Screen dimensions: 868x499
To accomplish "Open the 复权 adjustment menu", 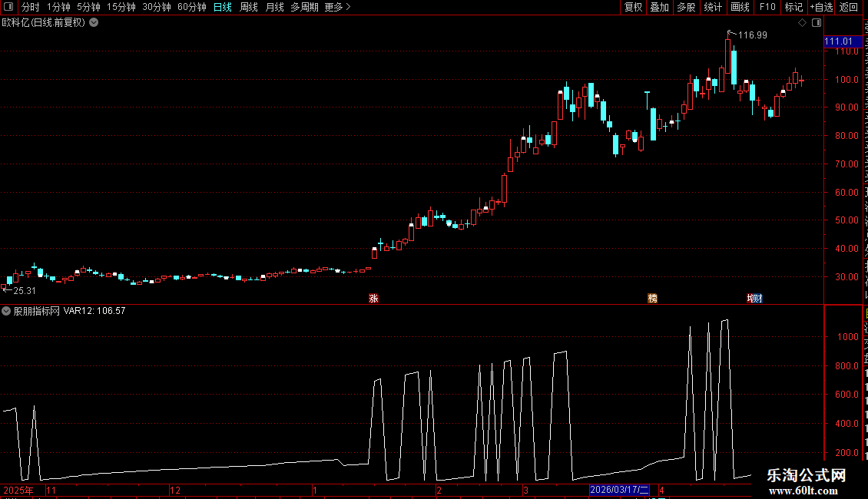I will pos(633,7).
